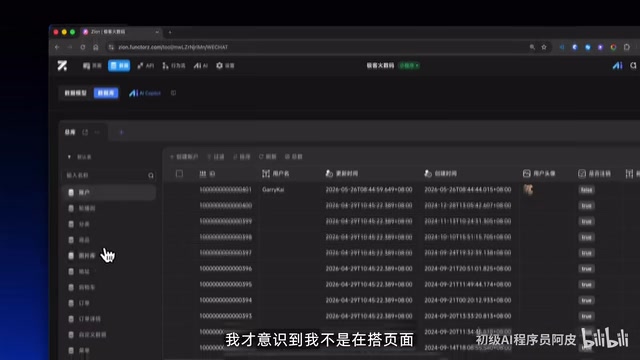This screenshot has height=360, width=640.
Task: Open 设置 with the gear icon
Action: pyautogui.click(x=225, y=66)
